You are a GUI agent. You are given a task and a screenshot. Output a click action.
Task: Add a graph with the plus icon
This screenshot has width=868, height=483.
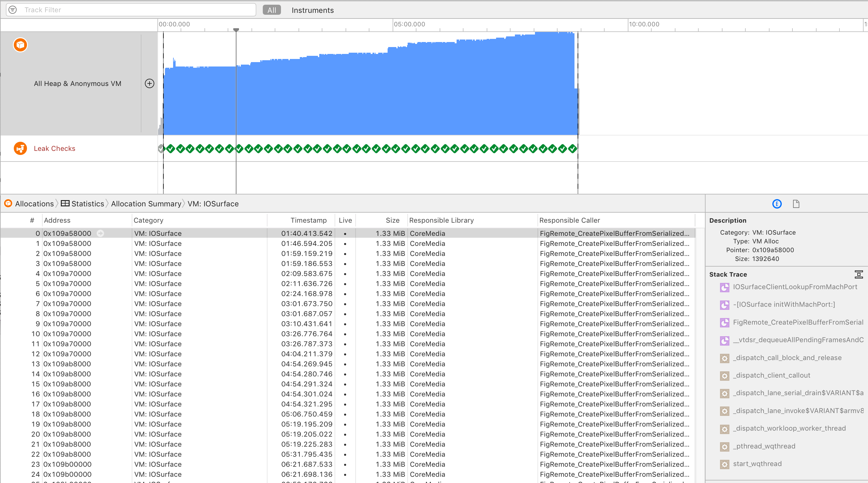149,83
